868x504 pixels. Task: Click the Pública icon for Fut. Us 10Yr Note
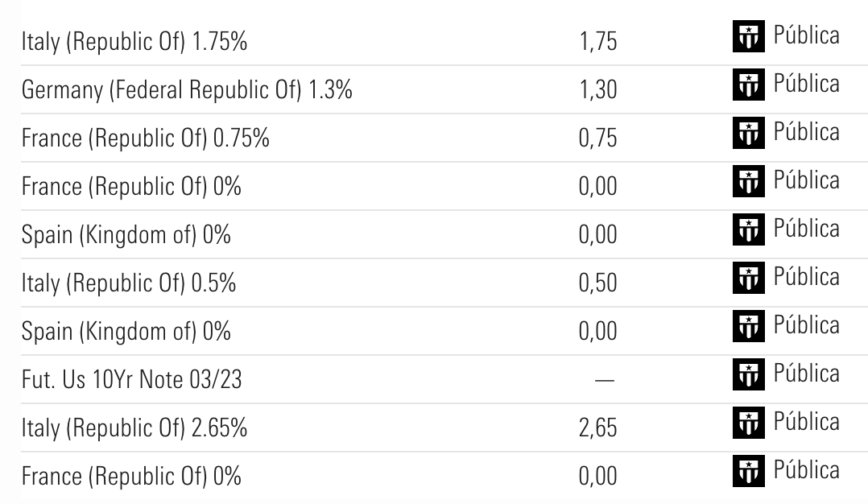[747, 375]
